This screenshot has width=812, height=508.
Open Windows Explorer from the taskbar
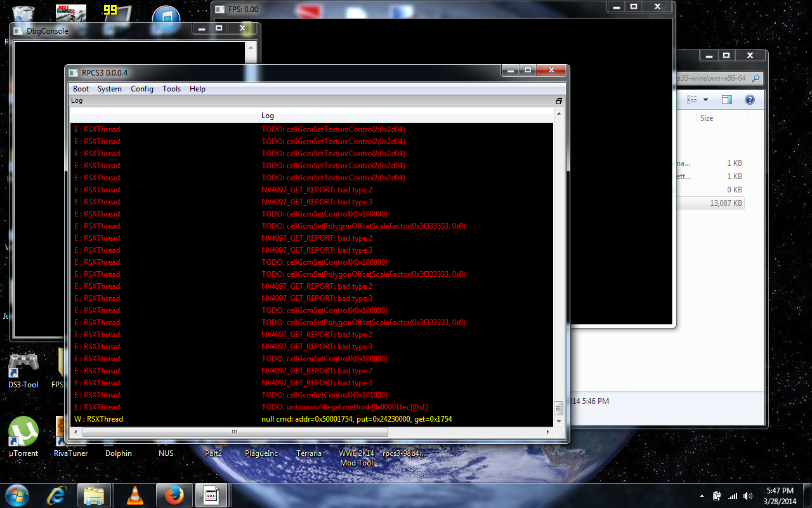click(94, 495)
